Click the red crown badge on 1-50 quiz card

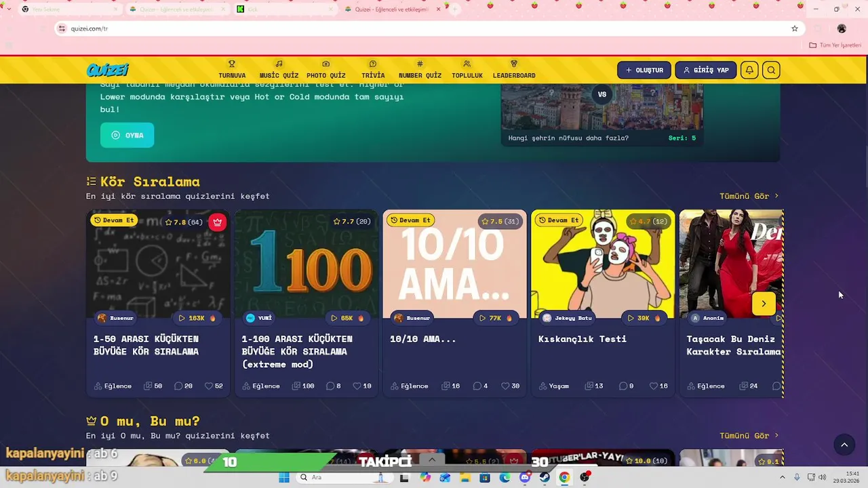217,222
